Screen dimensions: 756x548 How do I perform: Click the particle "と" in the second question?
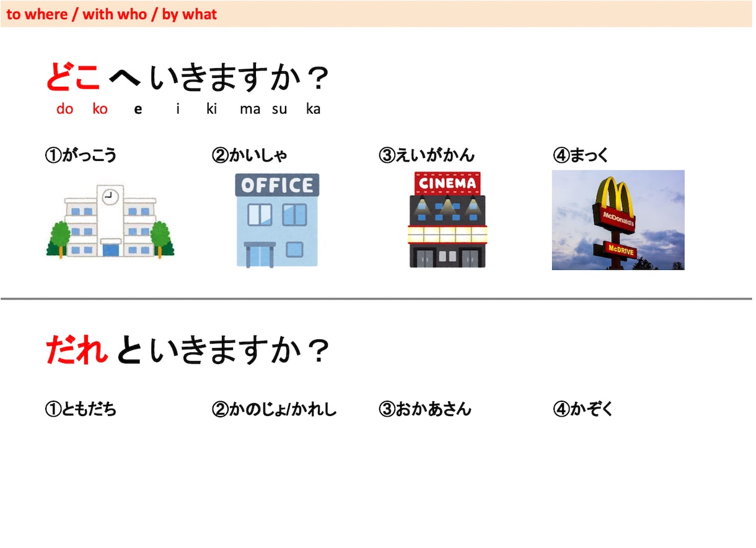pyautogui.click(x=130, y=350)
